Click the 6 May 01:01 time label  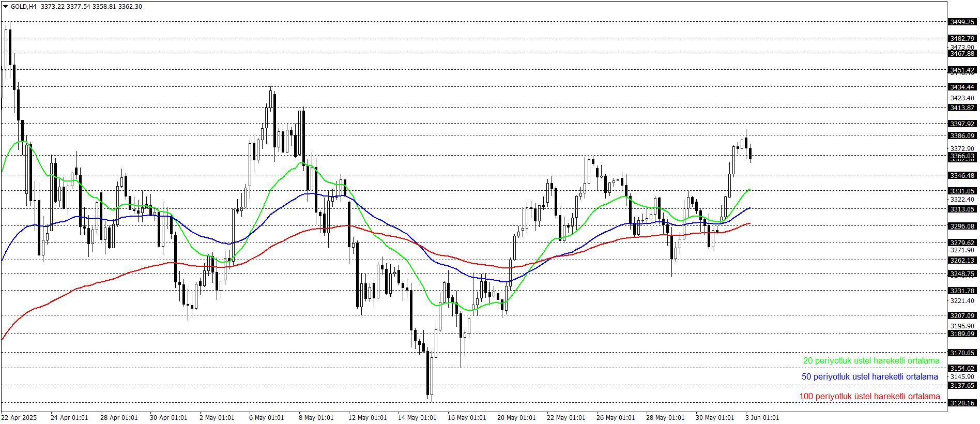267,417
